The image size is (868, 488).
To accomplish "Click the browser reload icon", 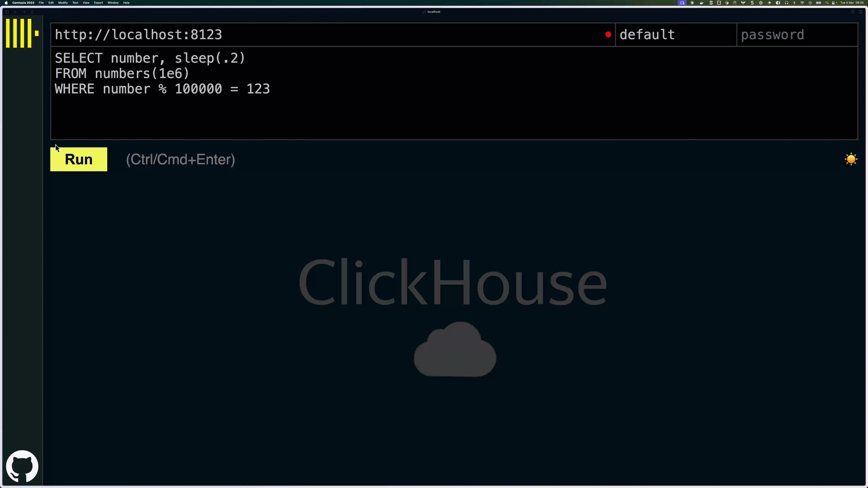I will [x=32, y=12].
